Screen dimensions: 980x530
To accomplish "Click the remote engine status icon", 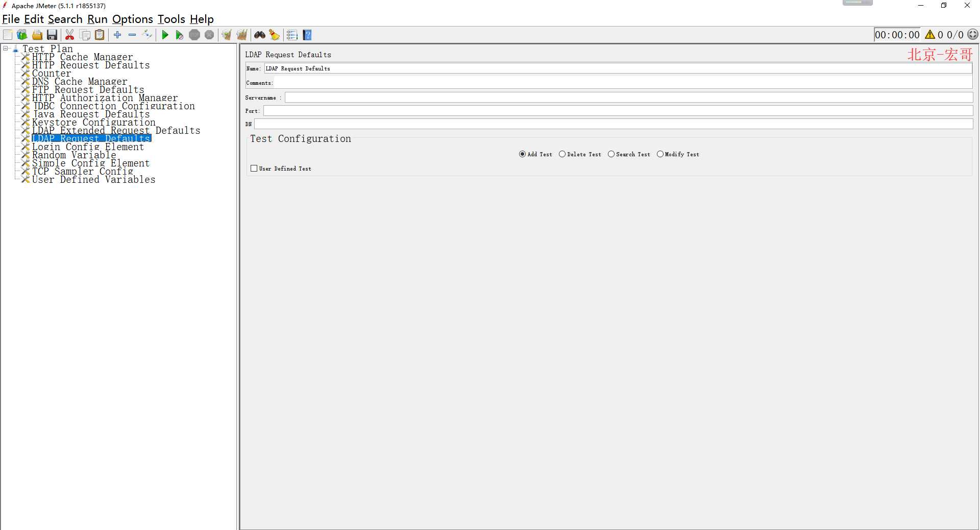I will pyautogui.click(x=973, y=35).
